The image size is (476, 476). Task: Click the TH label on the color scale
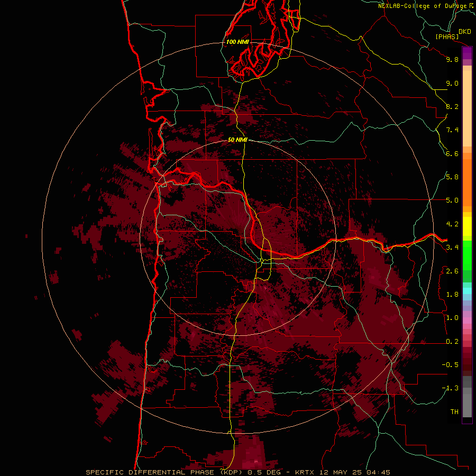point(454,412)
